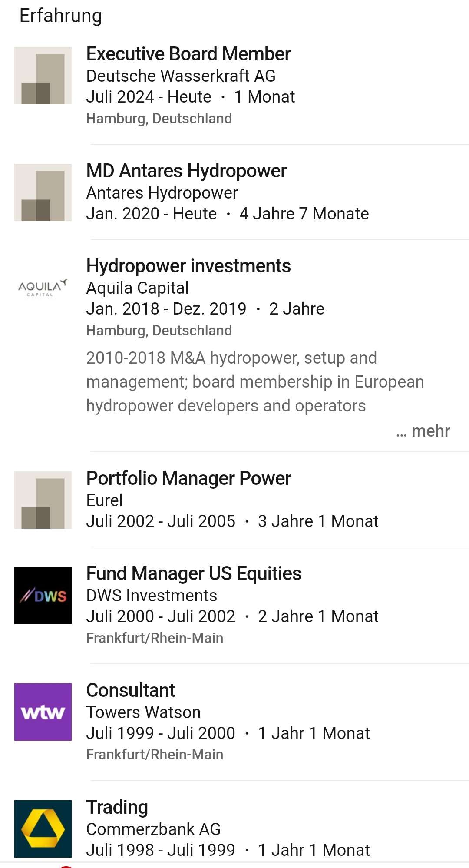The image size is (469, 868).
Task: Tap the Antares Hydropower placeholder logo
Action: [x=43, y=192]
